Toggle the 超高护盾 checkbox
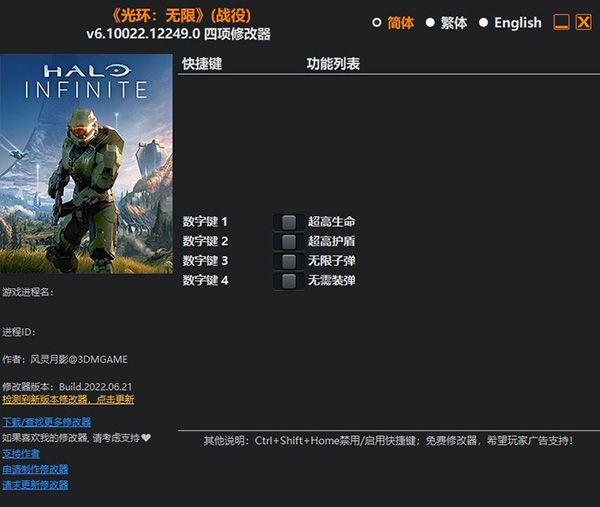Screen dimensions: 600x507 (288, 241)
